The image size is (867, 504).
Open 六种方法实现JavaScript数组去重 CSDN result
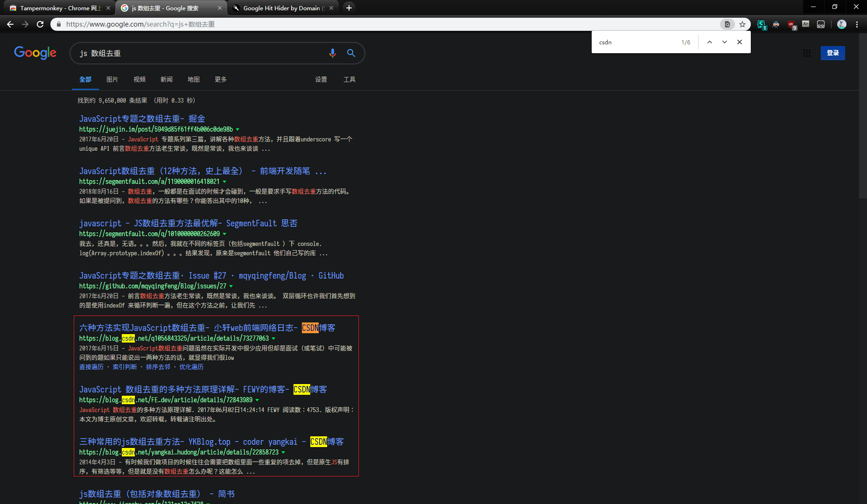click(x=207, y=328)
